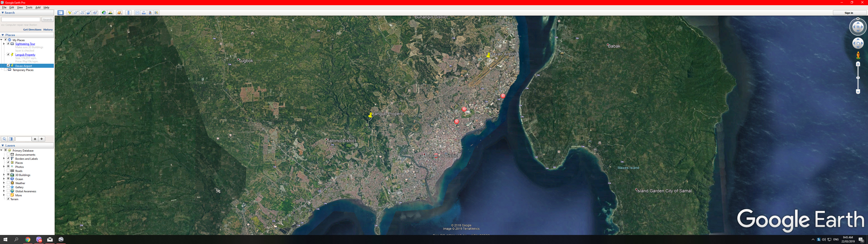Click the North N marker on compass

(x=858, y=19)
